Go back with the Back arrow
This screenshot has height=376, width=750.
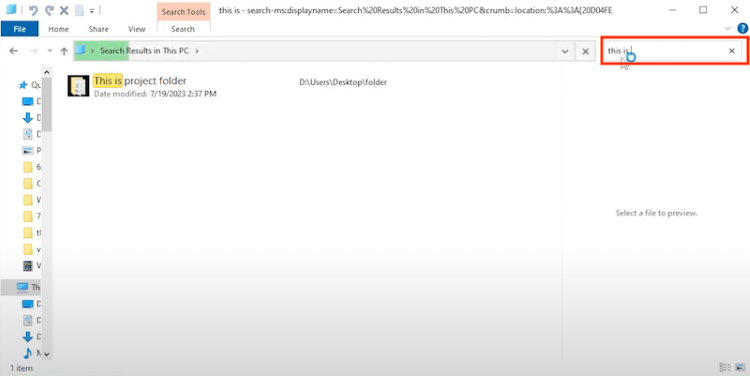tap(13, 51)
